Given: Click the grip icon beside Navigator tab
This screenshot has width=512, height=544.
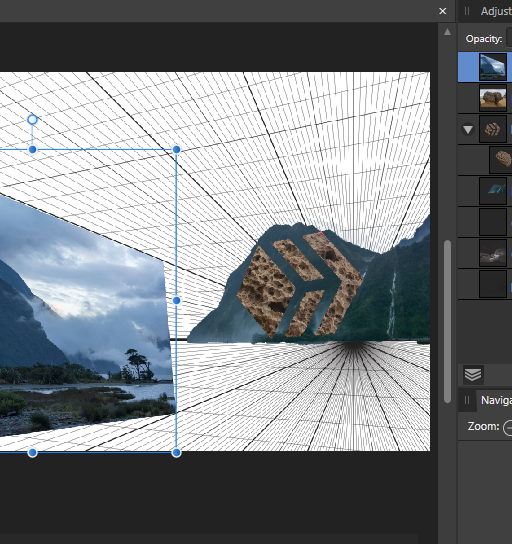Looking at the screenshot, I should 467,400.
